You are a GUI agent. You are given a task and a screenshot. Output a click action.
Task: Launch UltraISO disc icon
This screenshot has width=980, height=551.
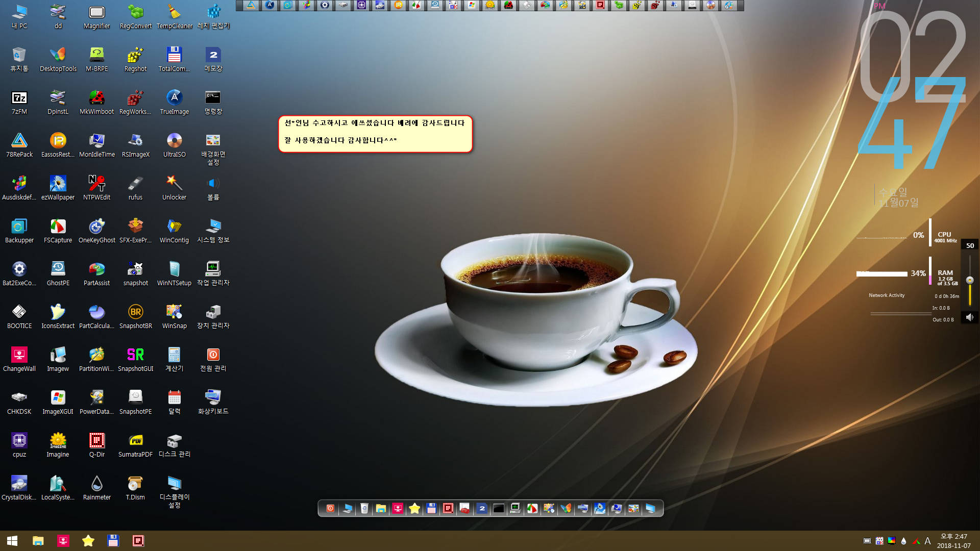175,144
